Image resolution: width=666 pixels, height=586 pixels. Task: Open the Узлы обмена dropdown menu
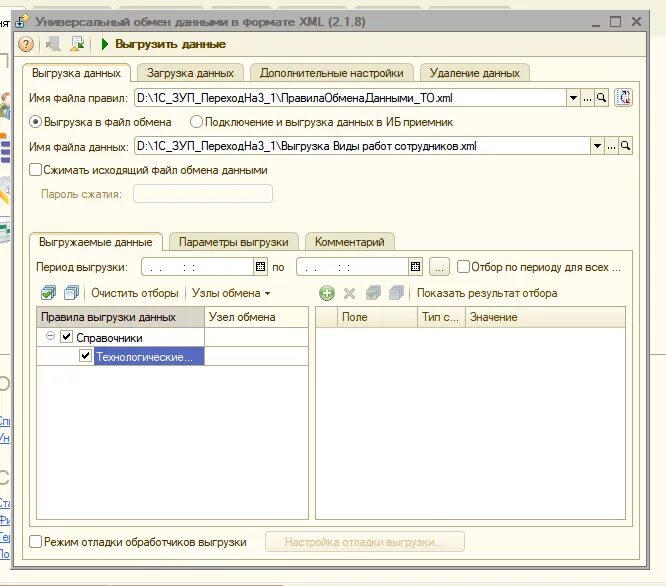click(x=231, y=293)
